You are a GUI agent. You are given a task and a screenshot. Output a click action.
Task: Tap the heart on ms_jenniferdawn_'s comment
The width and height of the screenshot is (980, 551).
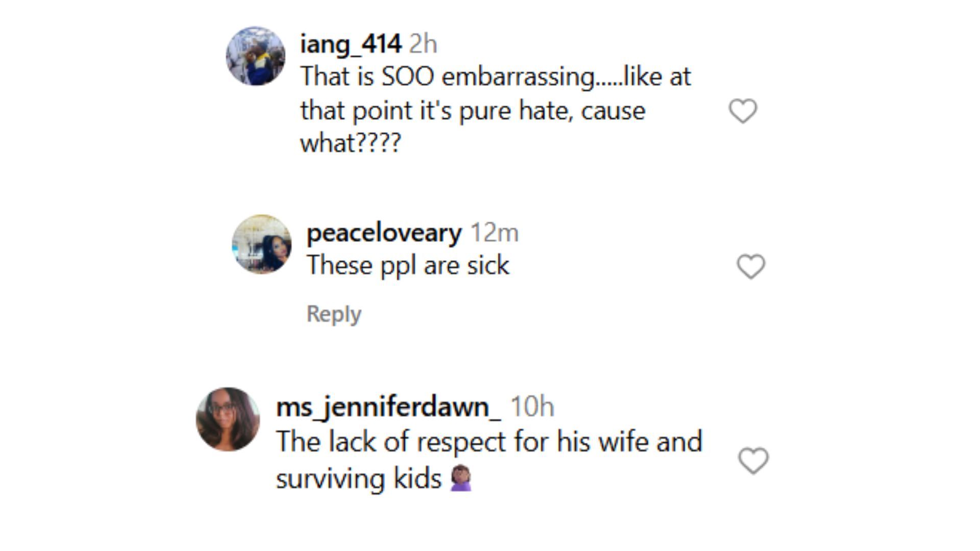coord(753,461)
